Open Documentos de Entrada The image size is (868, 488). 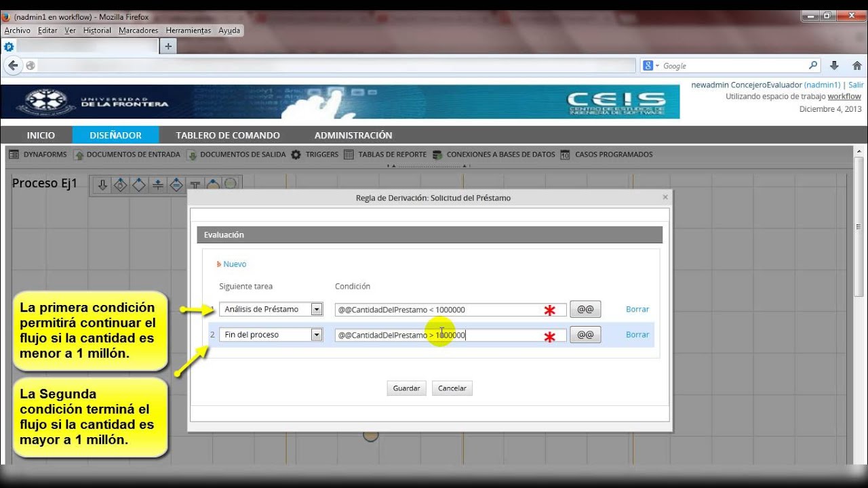tap(127, 155)
